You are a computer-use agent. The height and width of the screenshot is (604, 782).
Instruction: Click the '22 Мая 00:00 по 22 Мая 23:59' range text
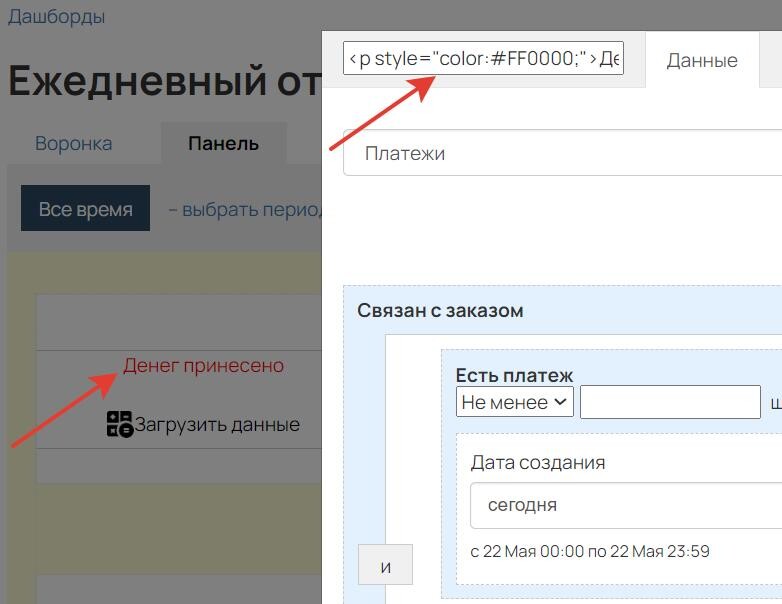589,551
